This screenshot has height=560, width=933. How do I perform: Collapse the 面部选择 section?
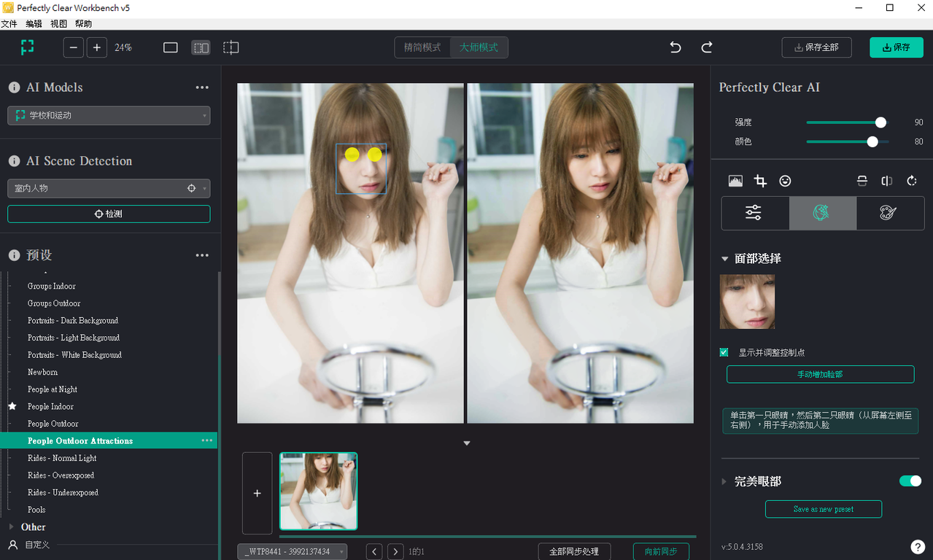coord(725,259)
